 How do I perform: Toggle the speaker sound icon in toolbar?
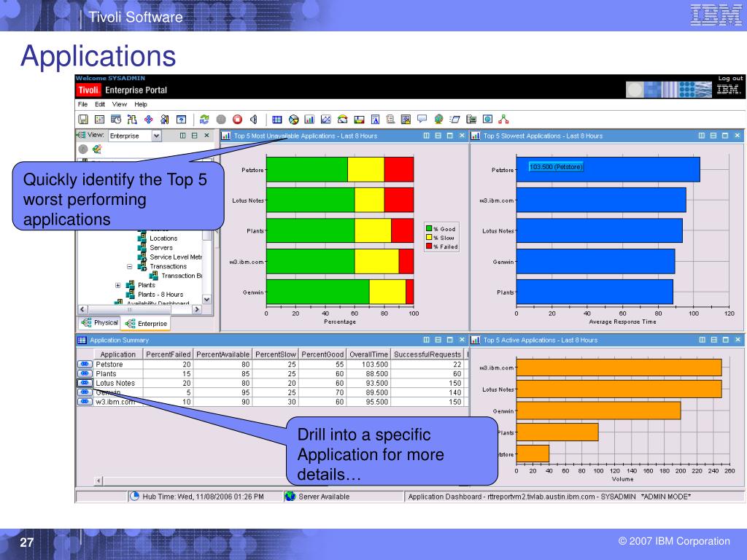[253, 119]
